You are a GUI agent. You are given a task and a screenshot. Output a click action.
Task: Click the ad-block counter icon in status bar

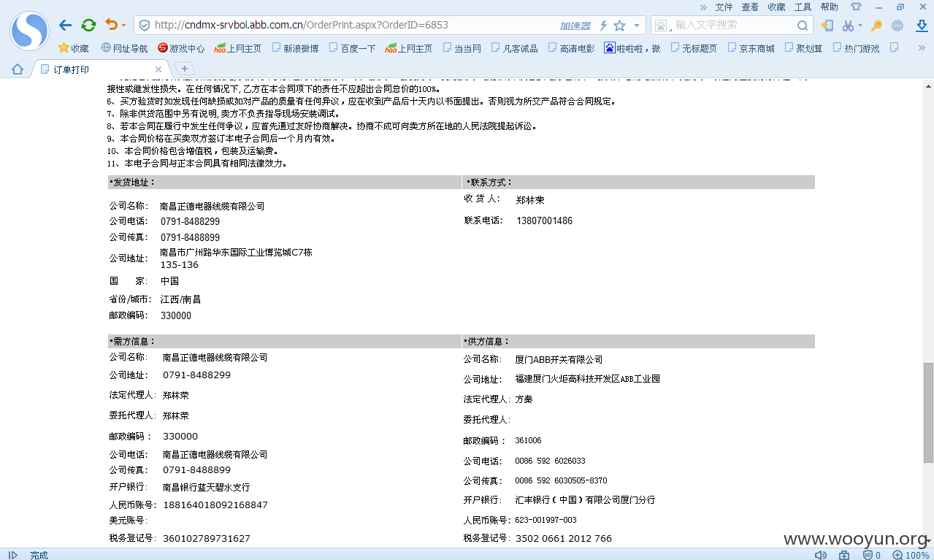pyautogui.click(x=872, y=555)
